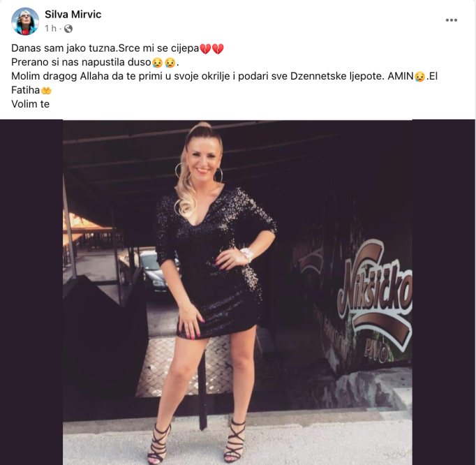Click the 'Danas sam jako tuzna' text line

117,49
